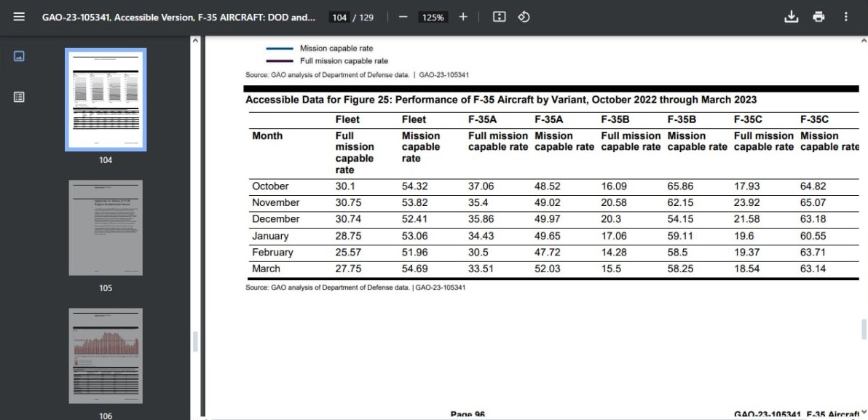The height and width of the screenshot is (420, 868).
Task: Click the March value 18.54
Action: (747, 269)
